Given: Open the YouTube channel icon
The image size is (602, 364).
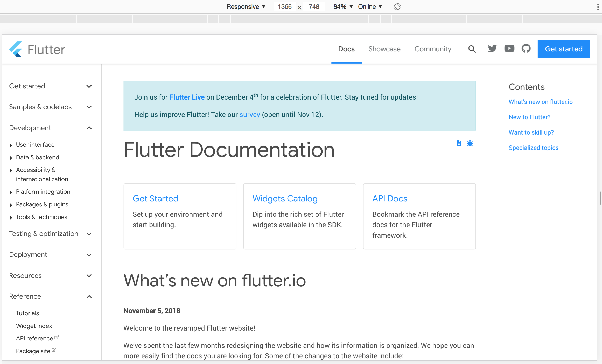Looking at the screenshot, I should [509, 49].
